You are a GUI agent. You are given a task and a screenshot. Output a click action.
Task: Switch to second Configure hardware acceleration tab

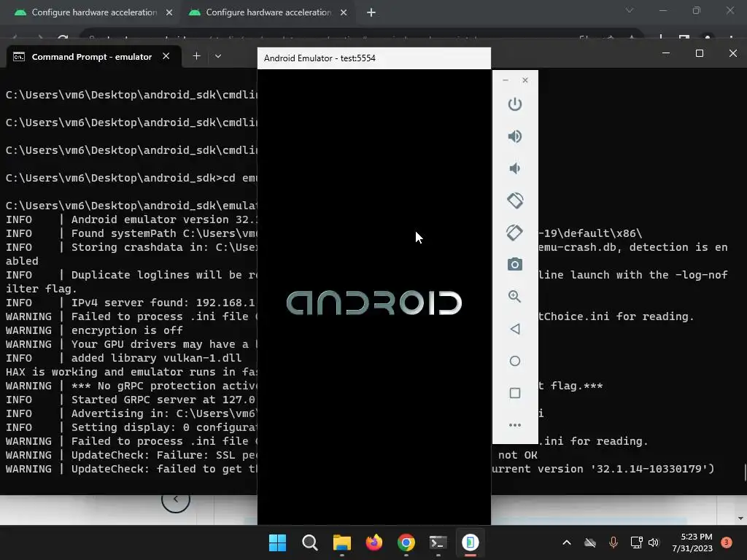point(268,12)
